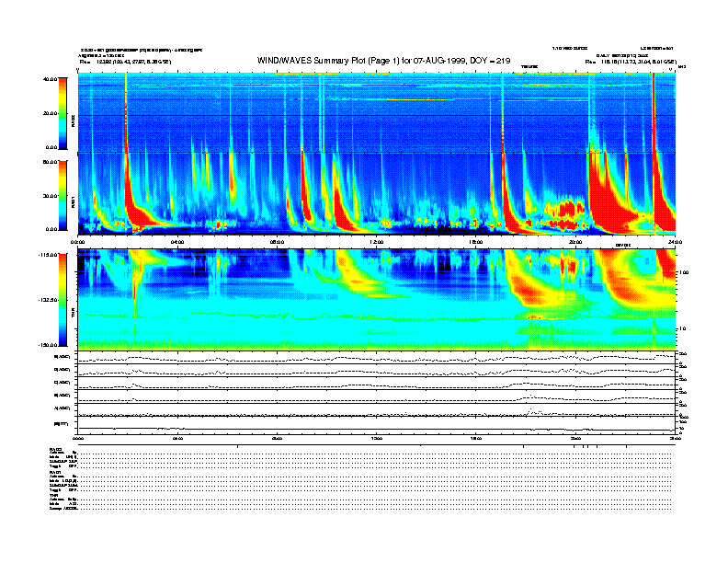Click the 40.00 label on RAD2 scale

[x=50, y=79]
